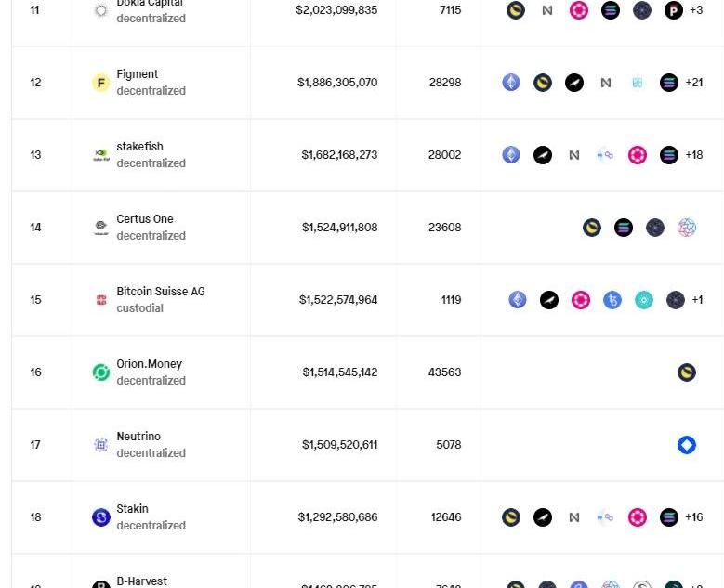Click Solana icon in Certus One row
Image resolution: width=724 pixels, height=588 pixels.
click(x=624, y=228)
